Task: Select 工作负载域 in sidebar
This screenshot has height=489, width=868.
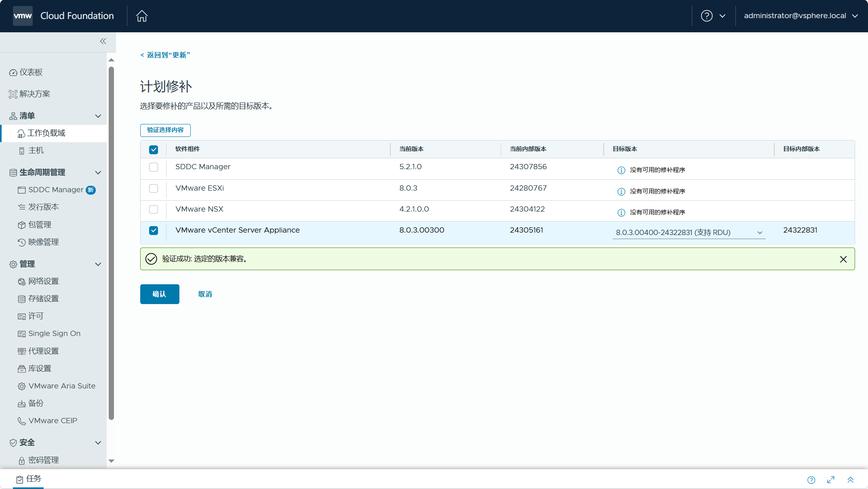Action: pos(54,133)
